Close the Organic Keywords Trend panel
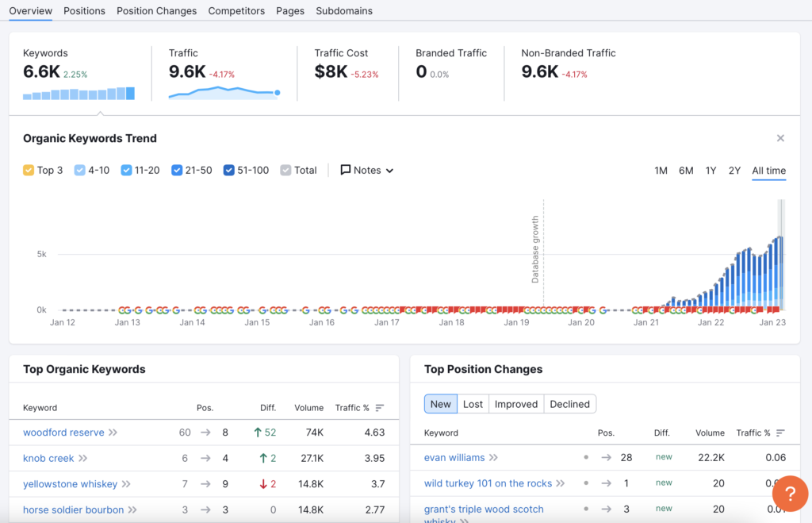The height and width of the screenshot is (523, 812). click(x=780, y=138)
